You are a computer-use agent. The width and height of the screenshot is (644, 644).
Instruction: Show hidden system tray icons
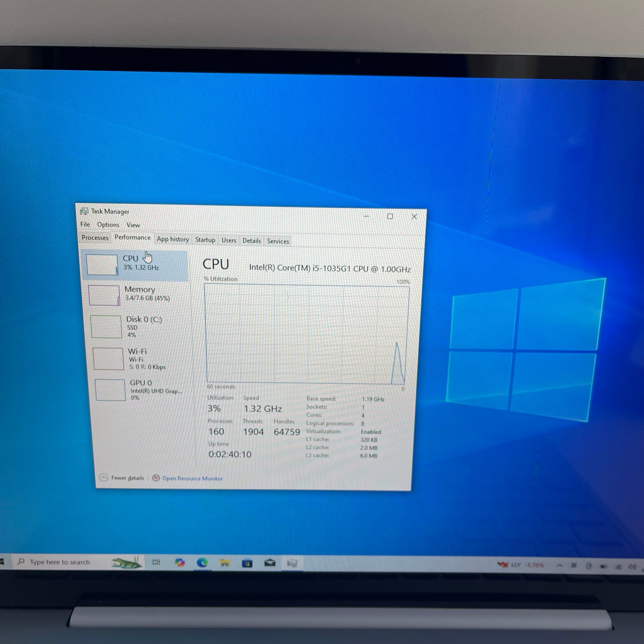pos(560,565)
